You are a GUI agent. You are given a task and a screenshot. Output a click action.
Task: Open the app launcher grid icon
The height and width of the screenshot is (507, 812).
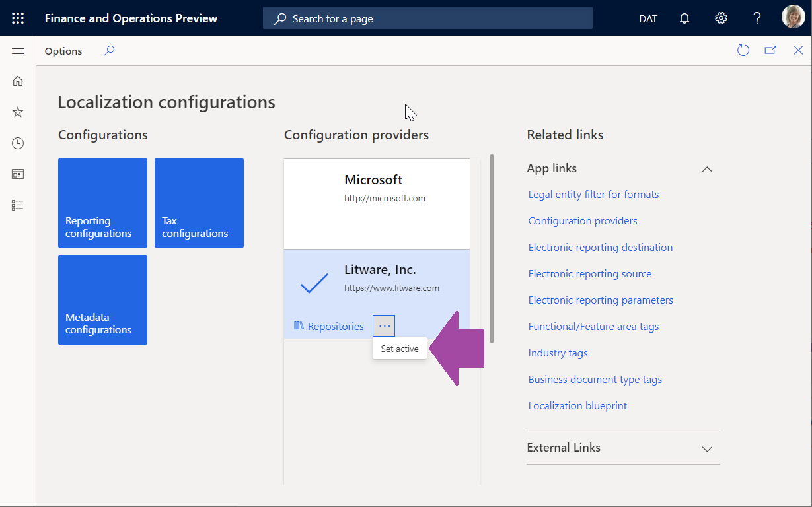(17, 18)
